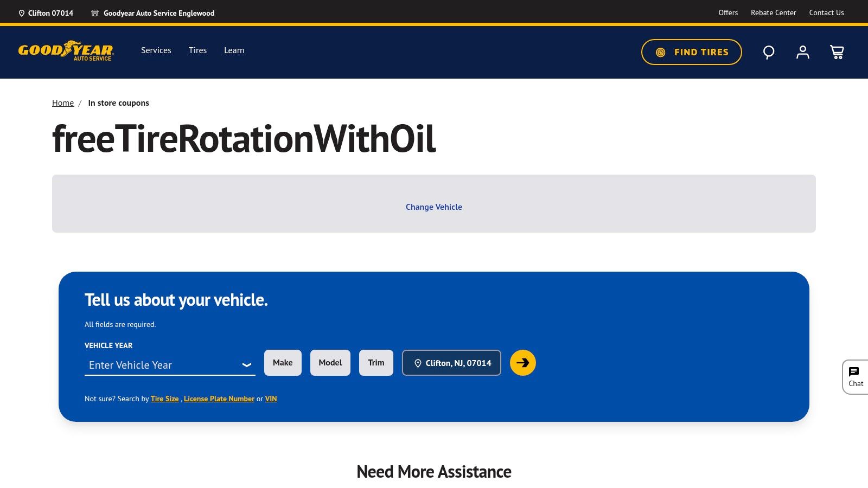Click the Clifton, NJ, 07014 location field
Image resolution: width=868 pixels, height=488 pixels.
click(x=451, y=363)
